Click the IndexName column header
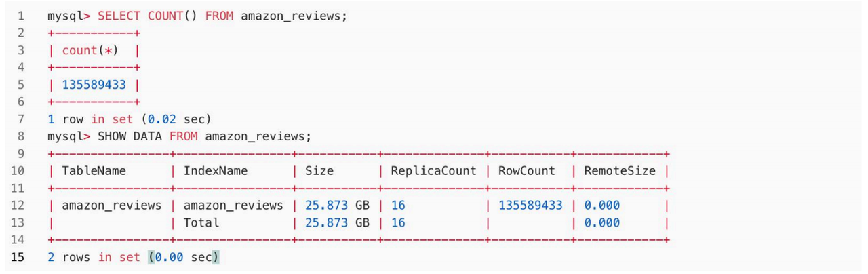The height and width of the screenshot is (274, 868). (x=216, y=171)
